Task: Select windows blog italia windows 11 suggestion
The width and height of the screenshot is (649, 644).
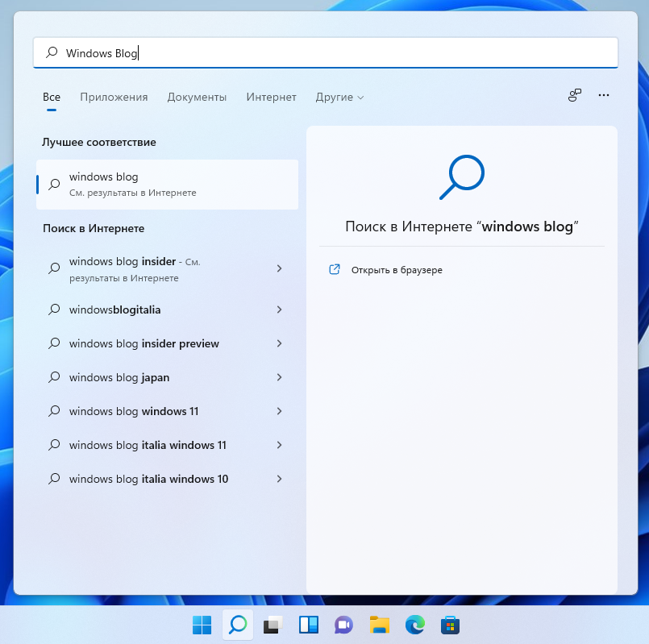Action: [167, 446]
